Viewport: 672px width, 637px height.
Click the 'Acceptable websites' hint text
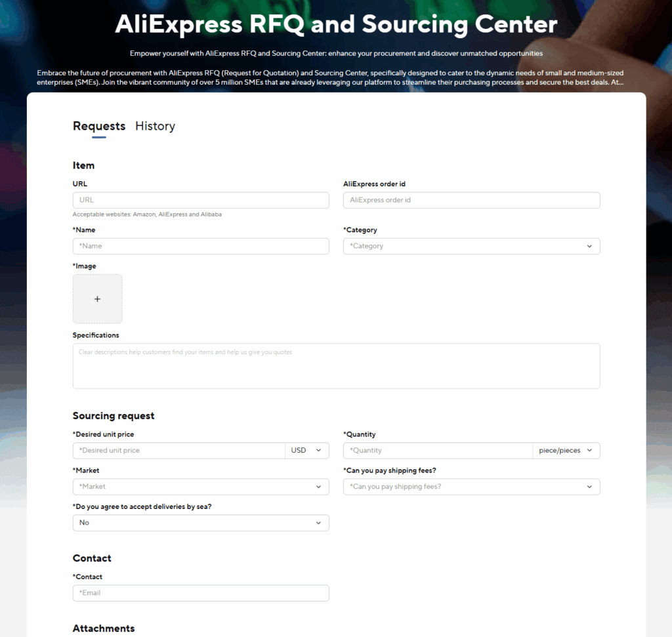point(147,214)
